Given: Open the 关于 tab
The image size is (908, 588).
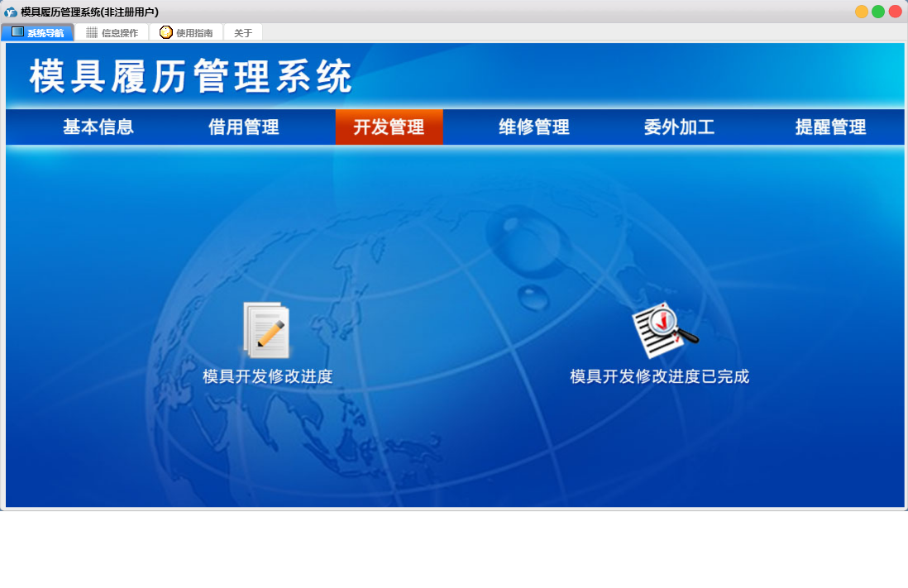Looking at the screenshot, I should click(x=243, y=32).
